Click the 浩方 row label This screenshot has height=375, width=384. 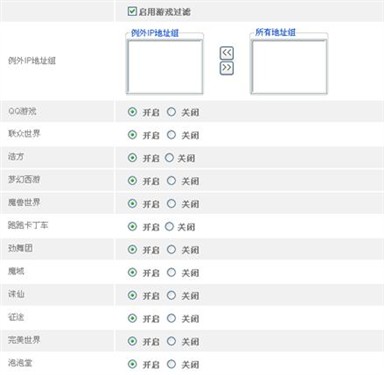click(16, 156)
